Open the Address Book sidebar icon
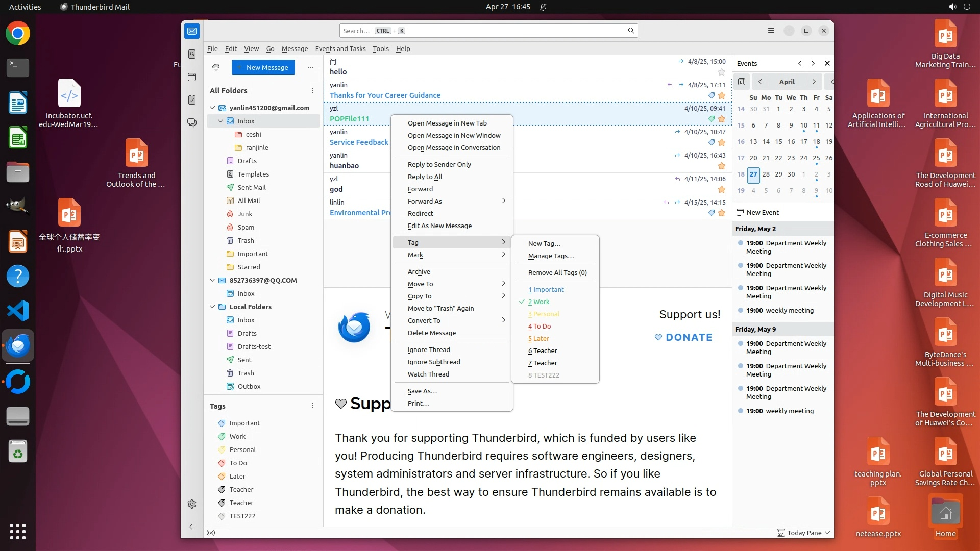This screenshot has height=551, width=980. (192, 54)
